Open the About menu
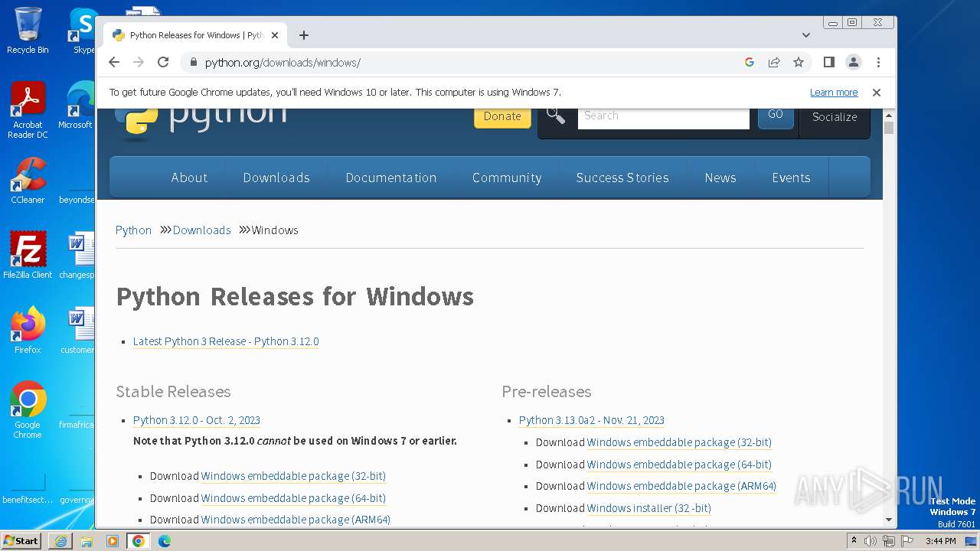The height and width of the screenshot is (551, 980). tap(189, 178)
